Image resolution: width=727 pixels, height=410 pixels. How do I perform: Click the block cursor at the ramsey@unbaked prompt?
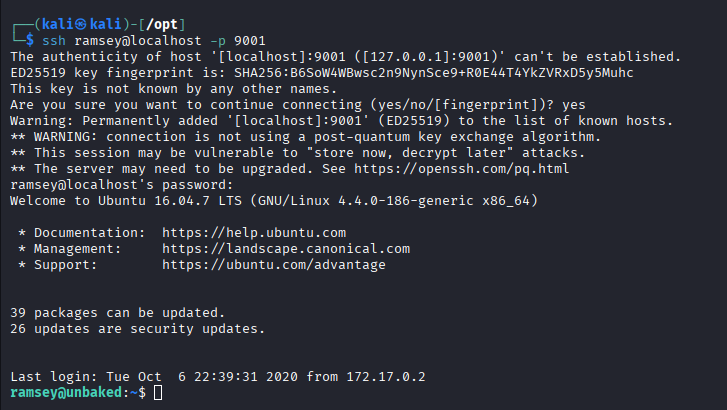(x=158, y=393)
